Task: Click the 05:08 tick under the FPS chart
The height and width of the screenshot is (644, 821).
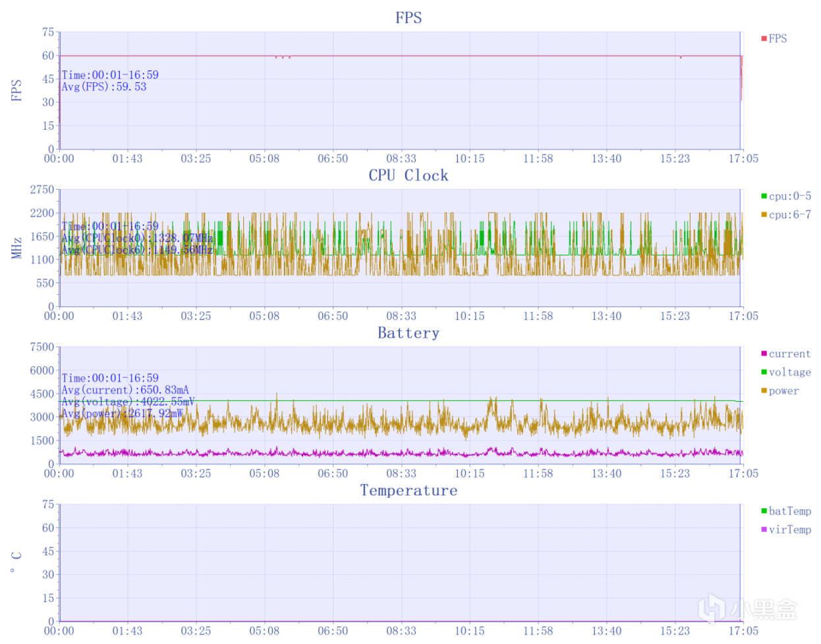Action: click(264, 158)
